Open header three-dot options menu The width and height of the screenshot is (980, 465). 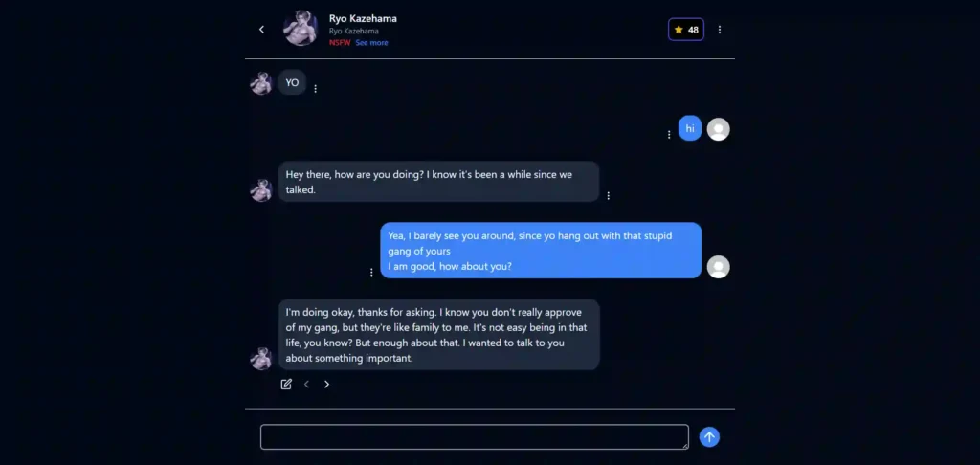(720, 30)
